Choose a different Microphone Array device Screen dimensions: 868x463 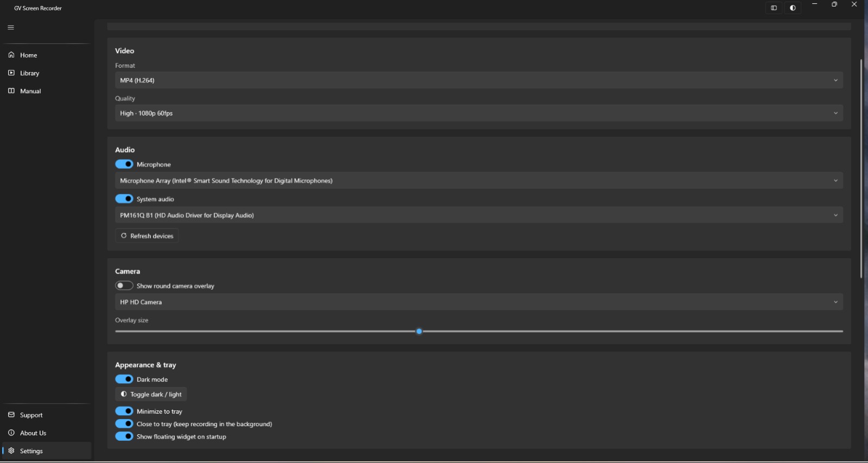point(479,180)
